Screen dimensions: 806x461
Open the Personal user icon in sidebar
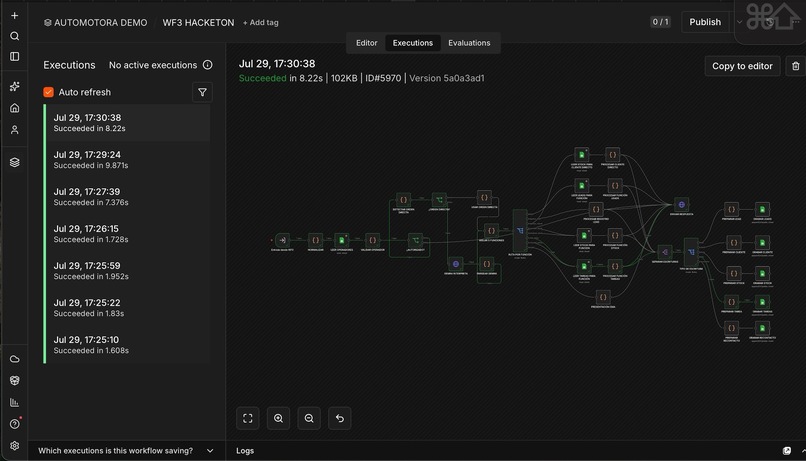click(x=14, y=130)
